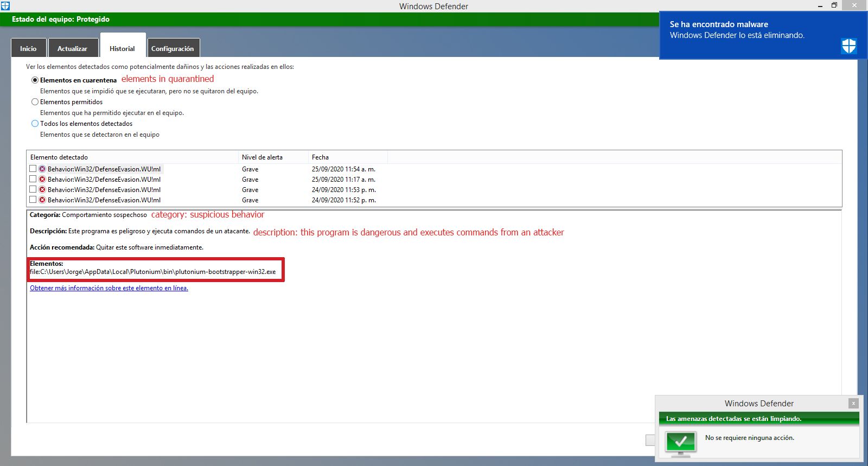Sort by Elemento detectado column header

coord(132,157)
